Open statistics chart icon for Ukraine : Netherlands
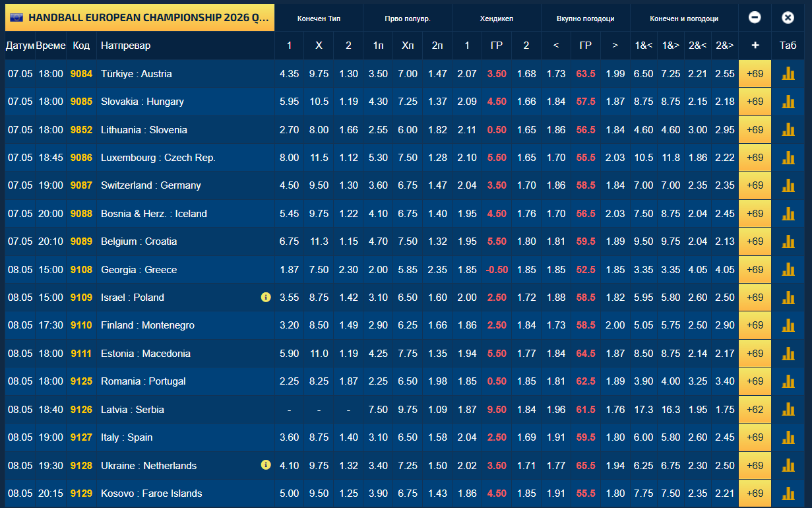Image resolution: width=812 pixels, height=508 pixels. pos(788,466)
